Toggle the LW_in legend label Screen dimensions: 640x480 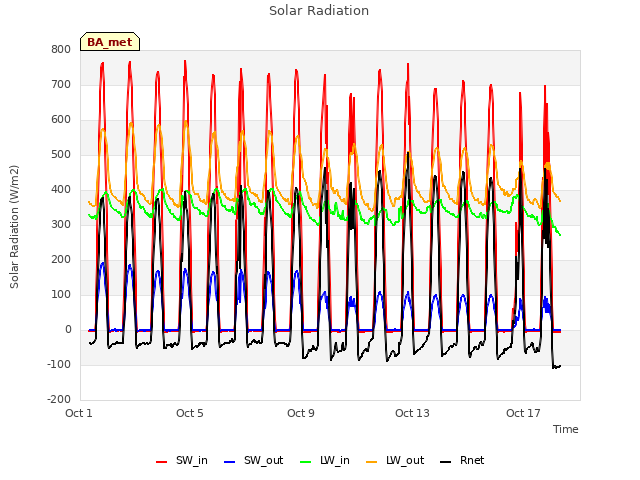[x=335, y=460]
